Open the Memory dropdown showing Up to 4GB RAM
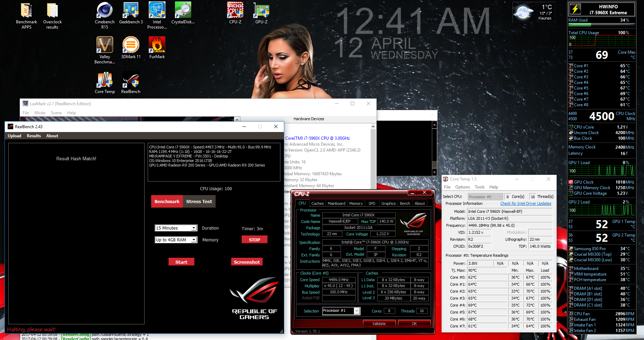The image size is (644, 340). pos(176,240)
